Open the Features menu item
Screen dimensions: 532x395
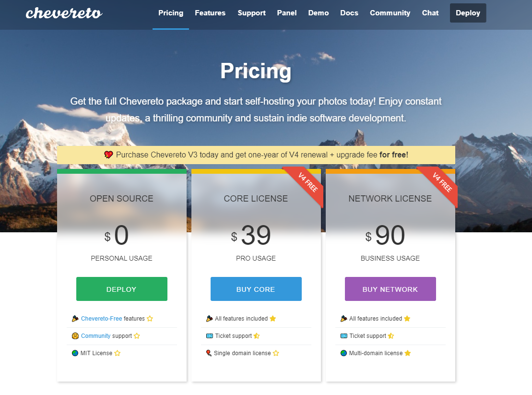click(x=210, y=13)
